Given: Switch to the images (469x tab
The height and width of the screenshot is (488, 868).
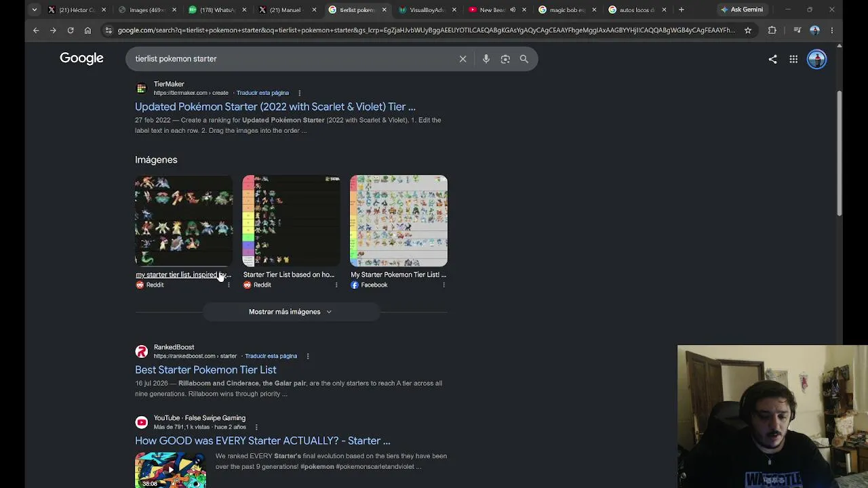Looking at the screenshot, I should (147, 9).
